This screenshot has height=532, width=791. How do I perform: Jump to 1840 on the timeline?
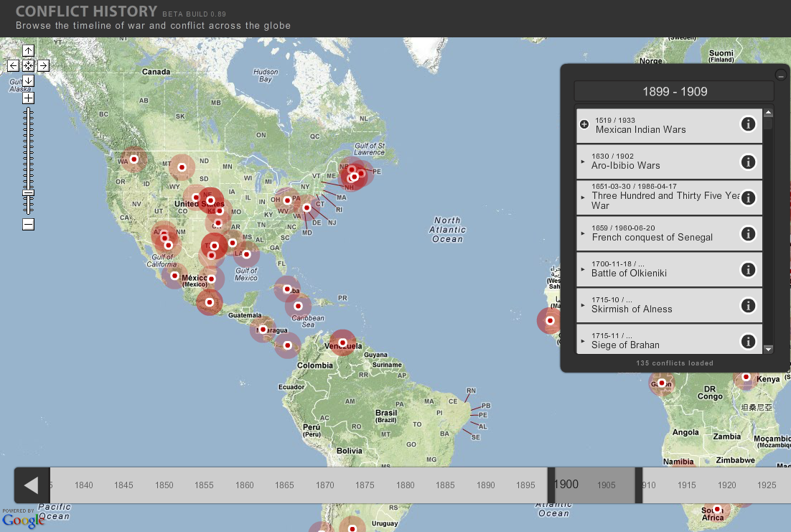click(84, 485)
